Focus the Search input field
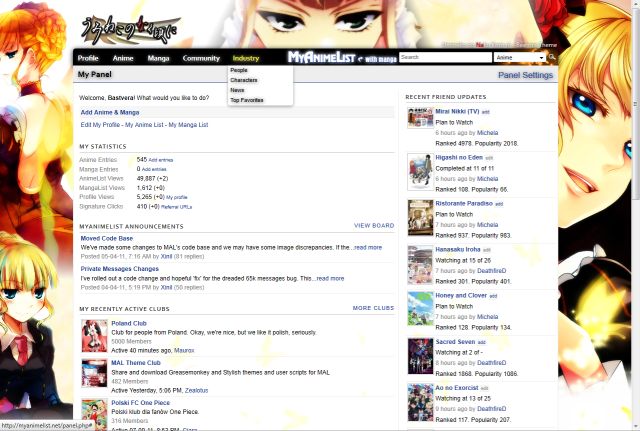This screenshot has height=431, width=640. [x=445, y=57]
